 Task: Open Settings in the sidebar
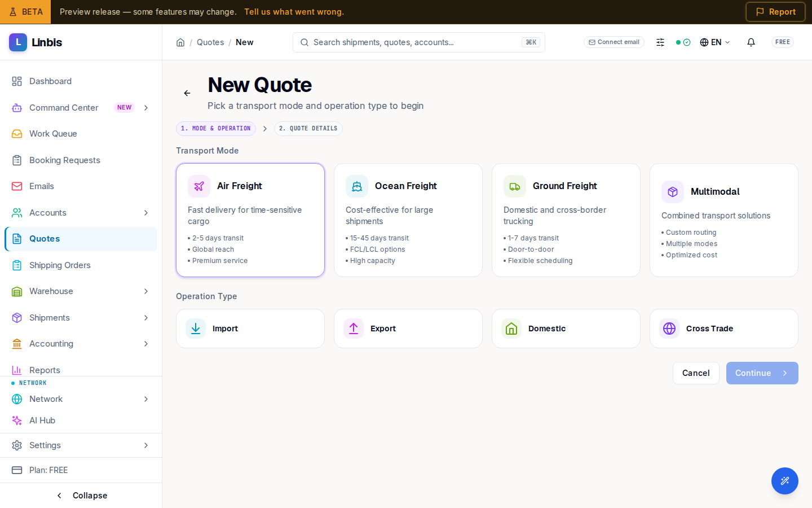pos(81,445)
